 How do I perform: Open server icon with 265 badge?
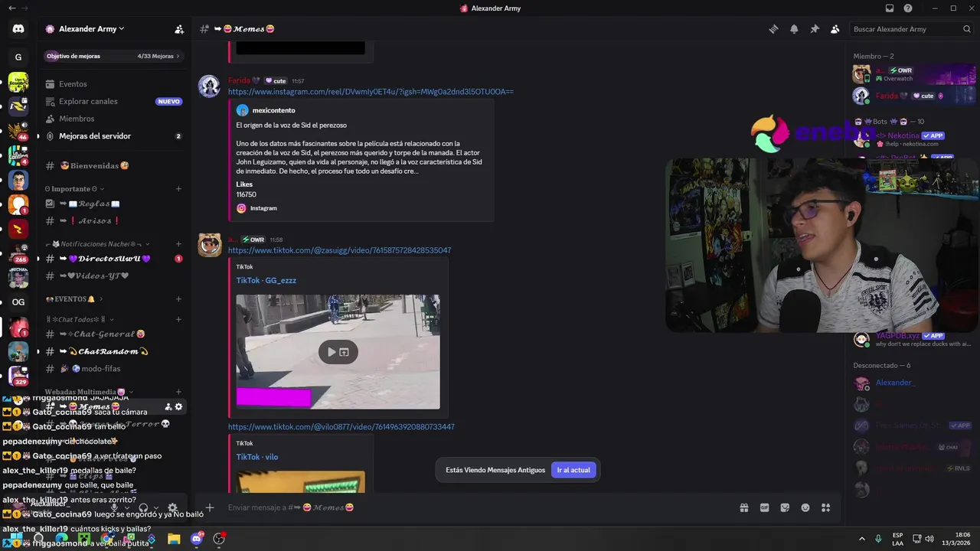coord(18,253)
